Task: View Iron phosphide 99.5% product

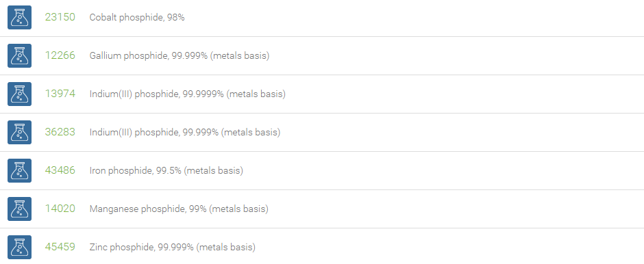Action: tap(166, 170)
